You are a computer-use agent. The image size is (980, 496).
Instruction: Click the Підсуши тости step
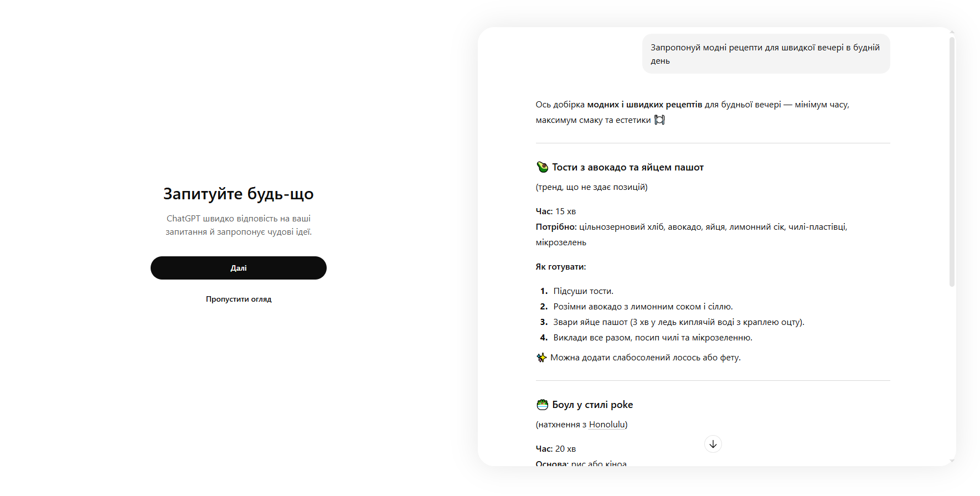(583, 291)
